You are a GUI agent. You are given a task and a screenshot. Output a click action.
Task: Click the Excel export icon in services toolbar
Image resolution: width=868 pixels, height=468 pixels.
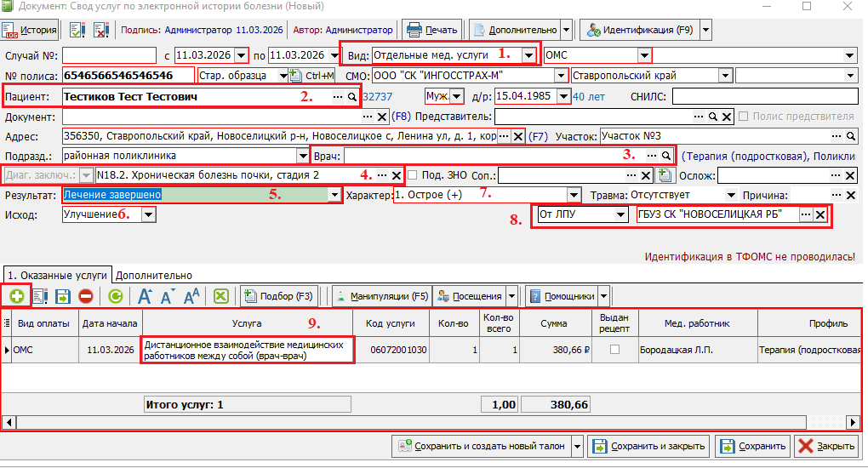coord(221,296)
